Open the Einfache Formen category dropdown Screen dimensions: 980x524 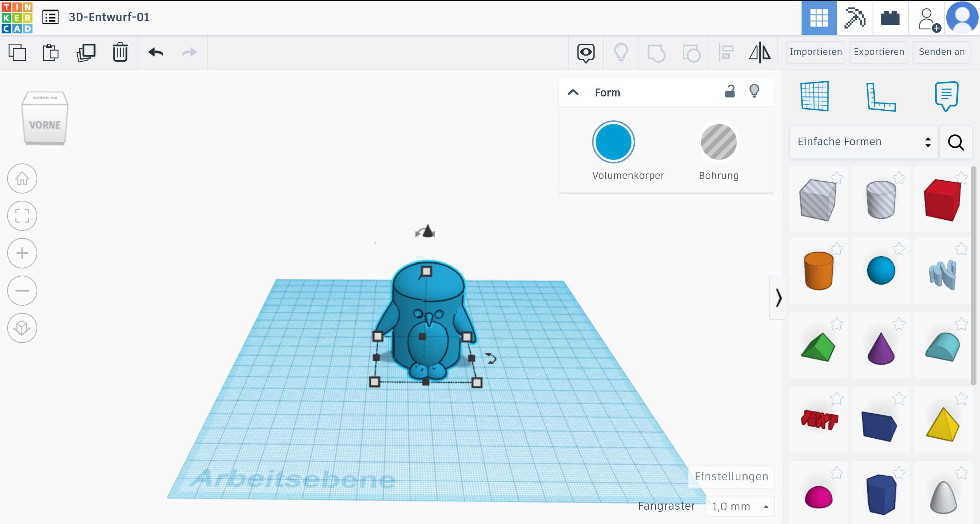(864, 142)
